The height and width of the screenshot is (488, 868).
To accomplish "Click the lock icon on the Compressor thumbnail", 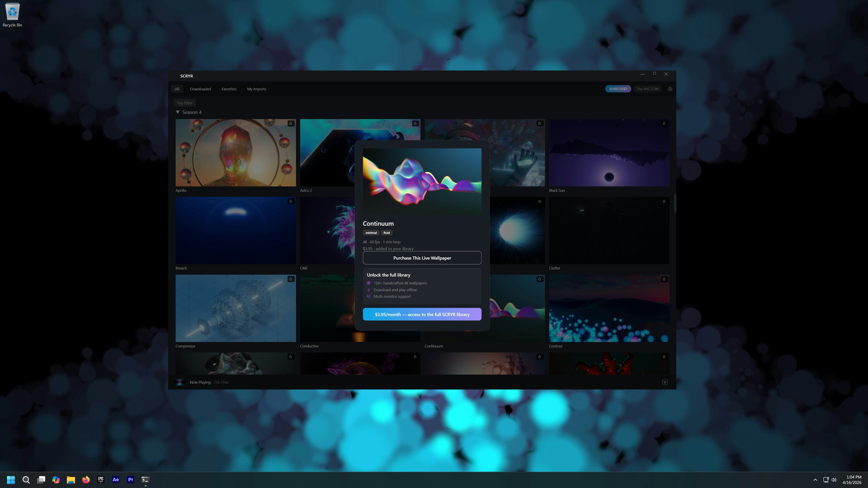I will tap(290, 279).
